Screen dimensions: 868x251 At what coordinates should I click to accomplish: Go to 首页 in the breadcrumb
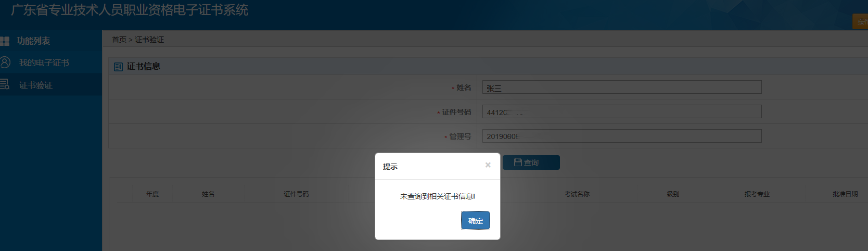point(119,40)
